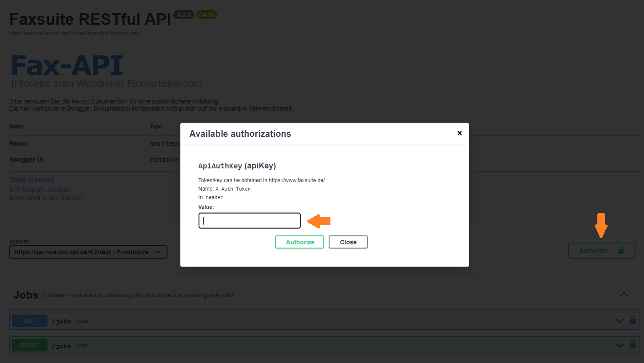This screenshot has width=644, height=363.
Task: Click the X-Auth-Token Value input field
Action: pyautogui.click(x=250, y=221)
